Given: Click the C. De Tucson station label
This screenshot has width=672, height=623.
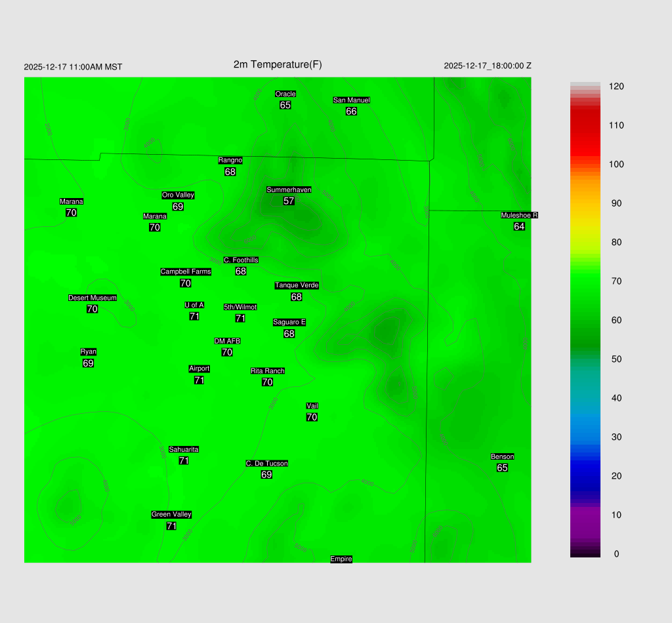Looking at the screenshot, I should point(266,464).
